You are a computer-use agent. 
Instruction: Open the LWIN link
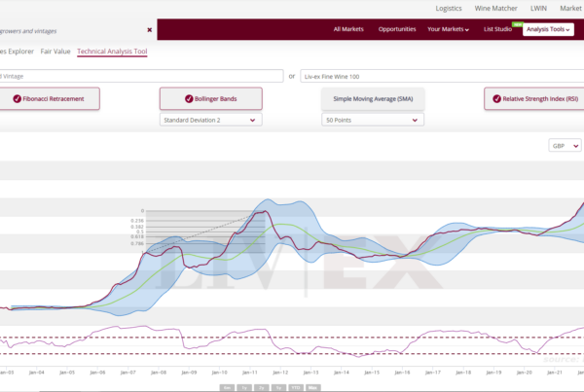coord(538,8)
